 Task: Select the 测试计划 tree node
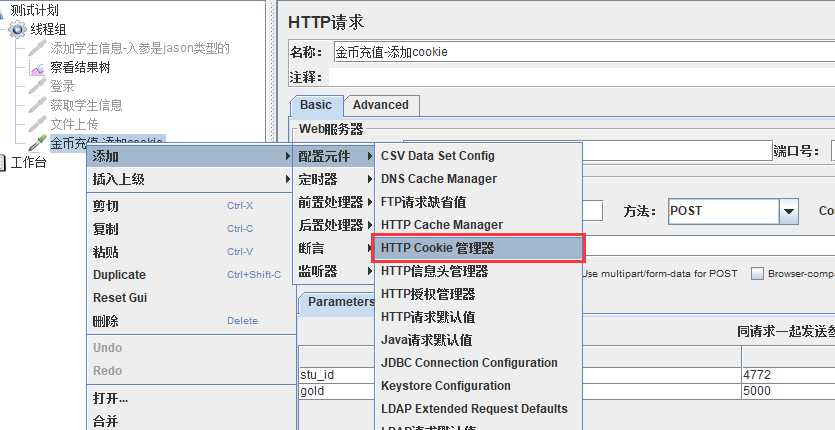coord(35,10)
